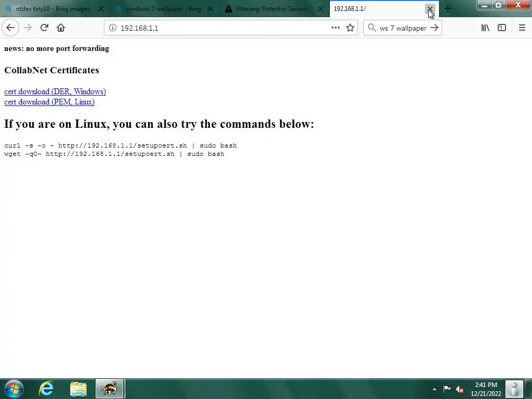Open Windows Explorer from the taskbar
Screen dimensions: 532x399
tap(78, 389)
